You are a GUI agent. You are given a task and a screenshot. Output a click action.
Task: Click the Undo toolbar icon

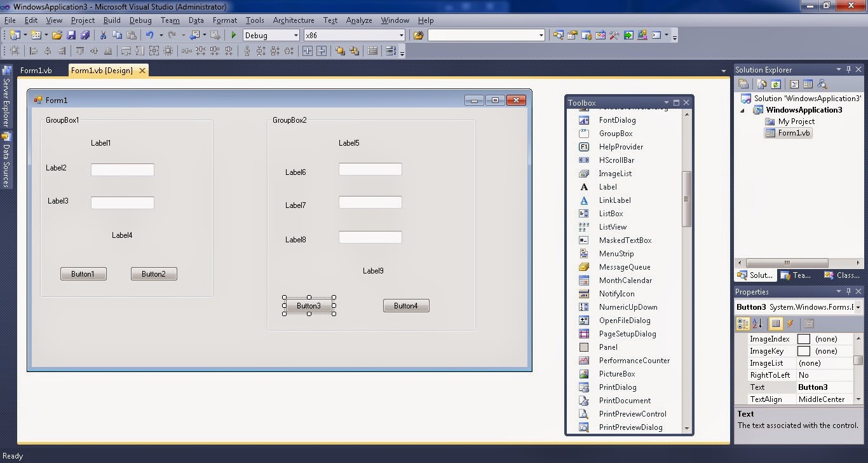pos(150,35)
